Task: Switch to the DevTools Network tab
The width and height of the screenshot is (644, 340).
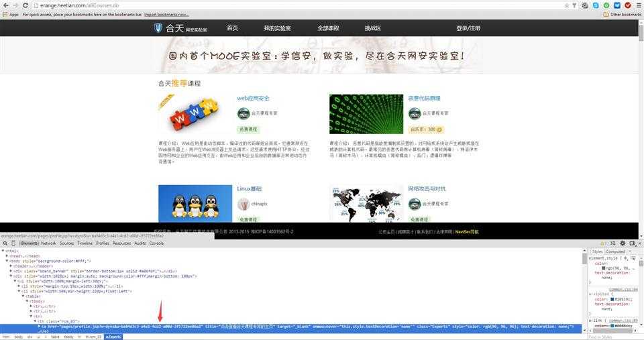Action: (x=48, y=243)
